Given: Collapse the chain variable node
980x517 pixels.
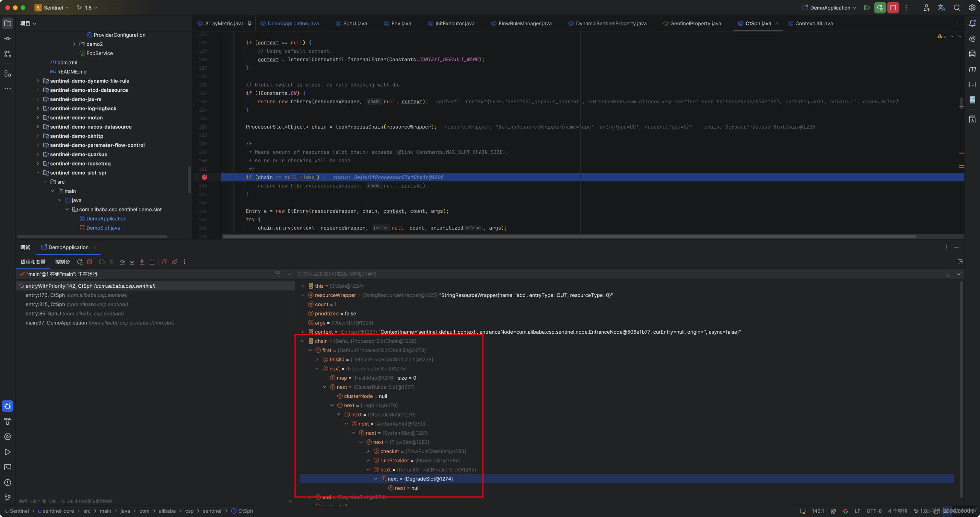Looking at the screenshot, I should point(303,341).
